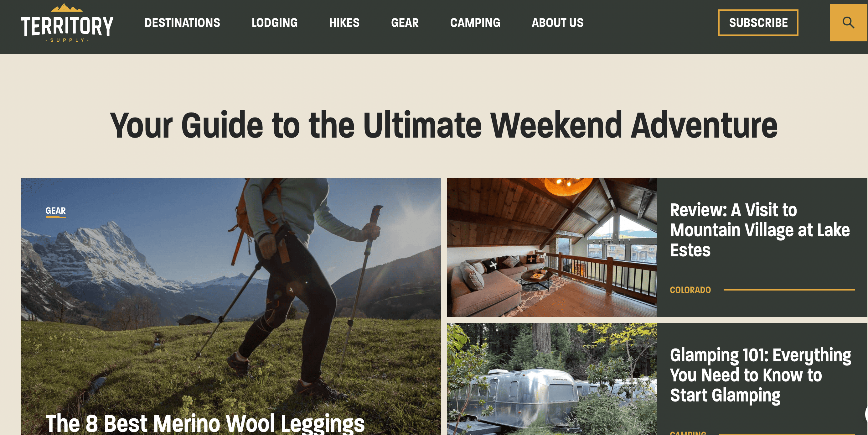Open the Territory Supply logo homepage
The height and width of the screenshot is (435, 868).
(67, 23)
